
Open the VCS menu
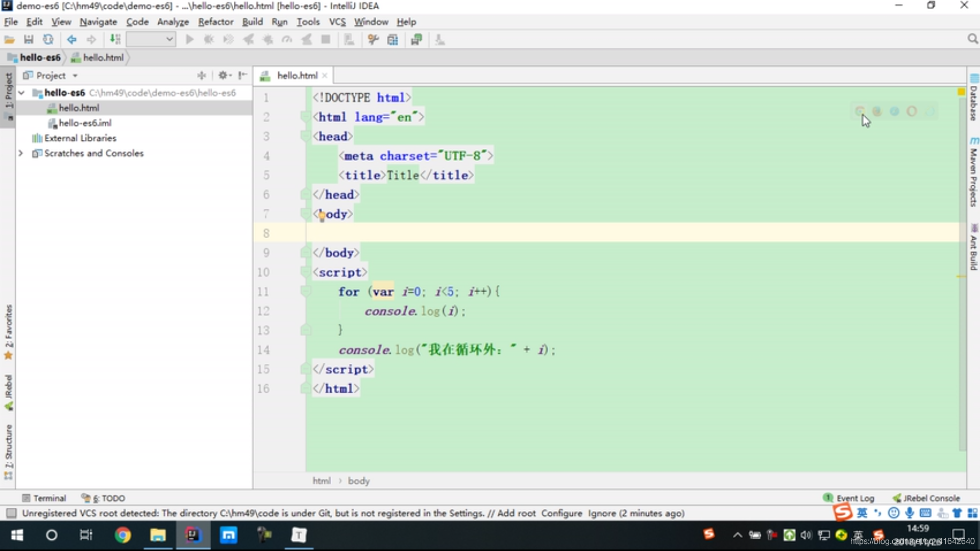click(337, 22)
